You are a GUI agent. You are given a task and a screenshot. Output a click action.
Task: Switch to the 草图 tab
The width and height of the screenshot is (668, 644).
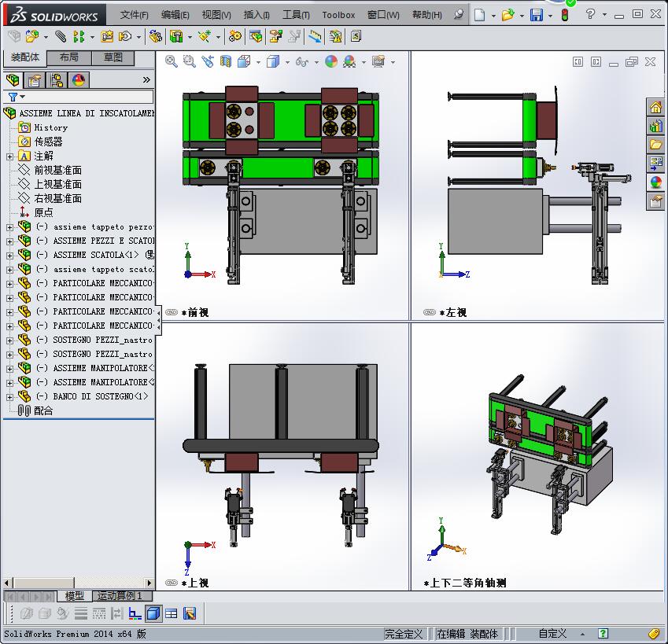coord(113,57)
